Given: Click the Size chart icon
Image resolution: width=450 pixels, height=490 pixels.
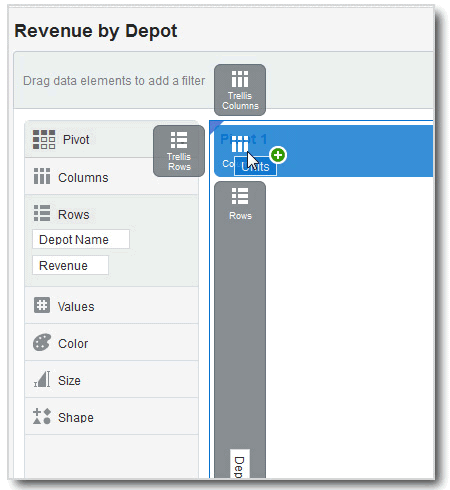Looking at the screenshot, I should point(42,379).
